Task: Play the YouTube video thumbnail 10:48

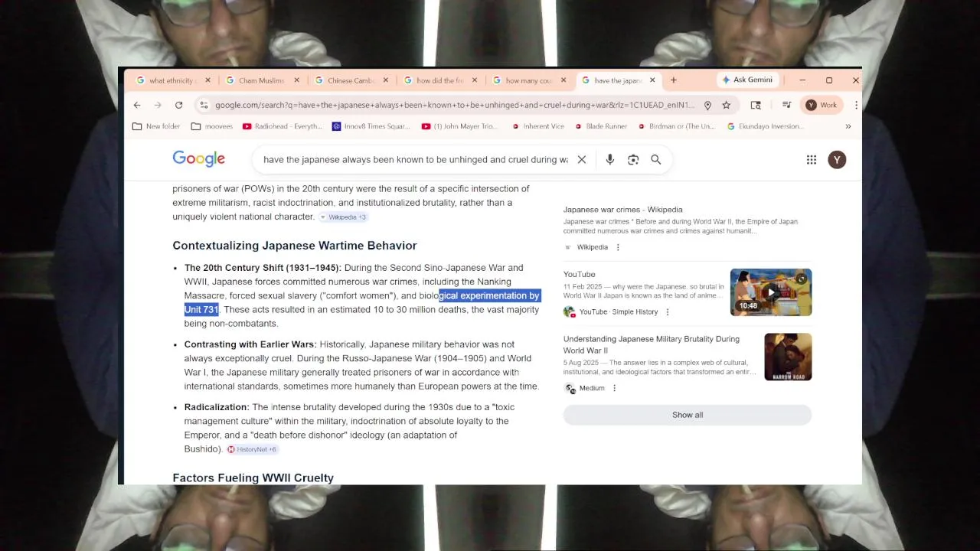Action: point(771,292)
